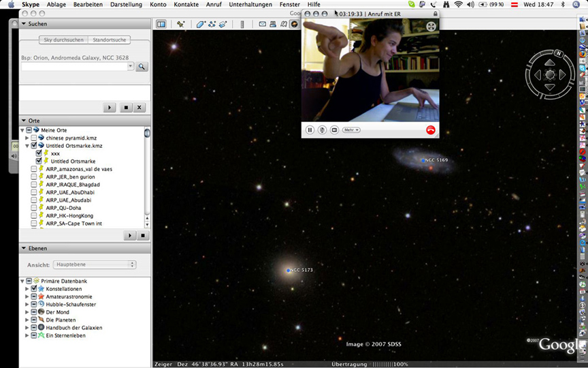The image size is (588, 368).
Task: Click the magnifier search button in Suchen
Action: (142, 67)
